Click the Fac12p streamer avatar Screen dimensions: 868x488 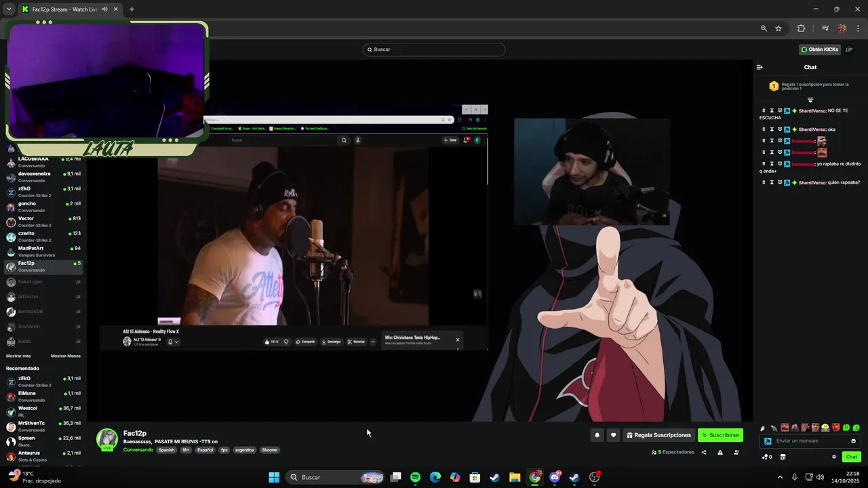tap(107, 439)
